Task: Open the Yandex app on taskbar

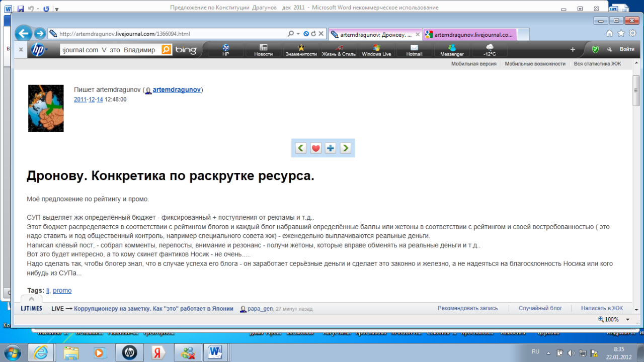Action: (158, 353)
